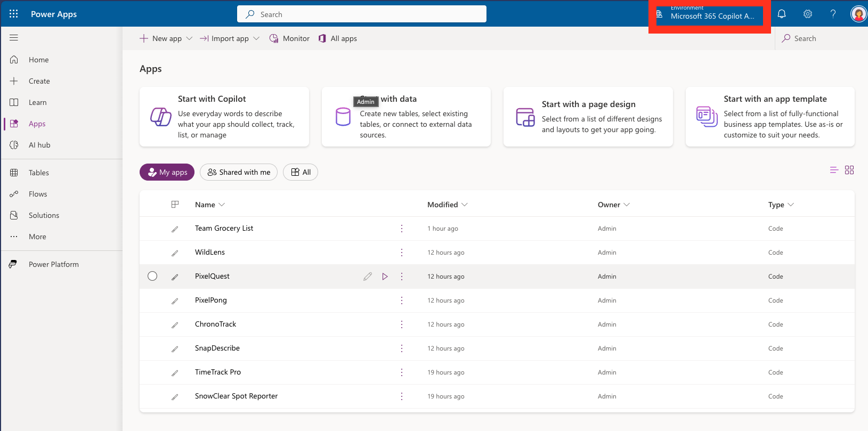The width and height of the screenshot is (868, 431).
Task: Expand the Import app dropdown arrow
Action: [256, 38]
